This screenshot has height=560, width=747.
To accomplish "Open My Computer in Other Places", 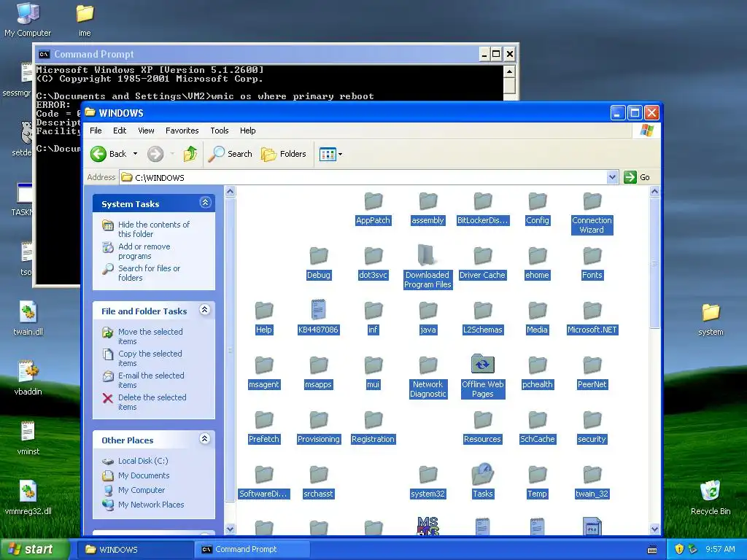I will tap(142, 490).
